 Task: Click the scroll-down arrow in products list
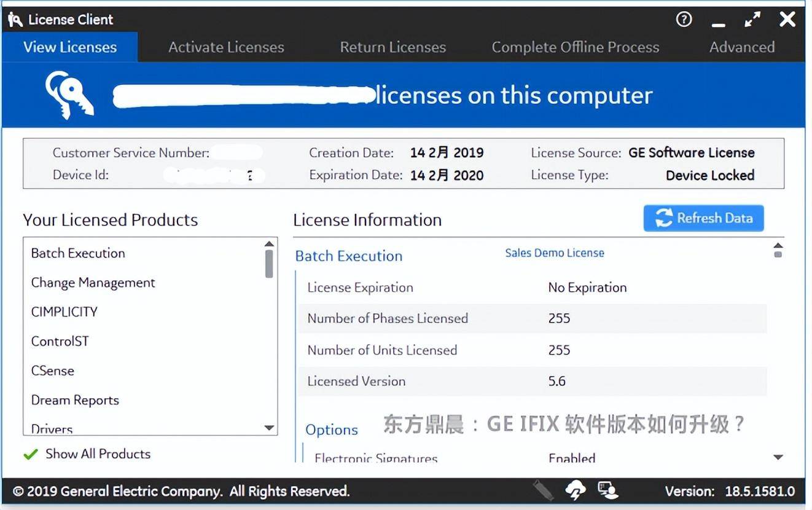(269, 428)
